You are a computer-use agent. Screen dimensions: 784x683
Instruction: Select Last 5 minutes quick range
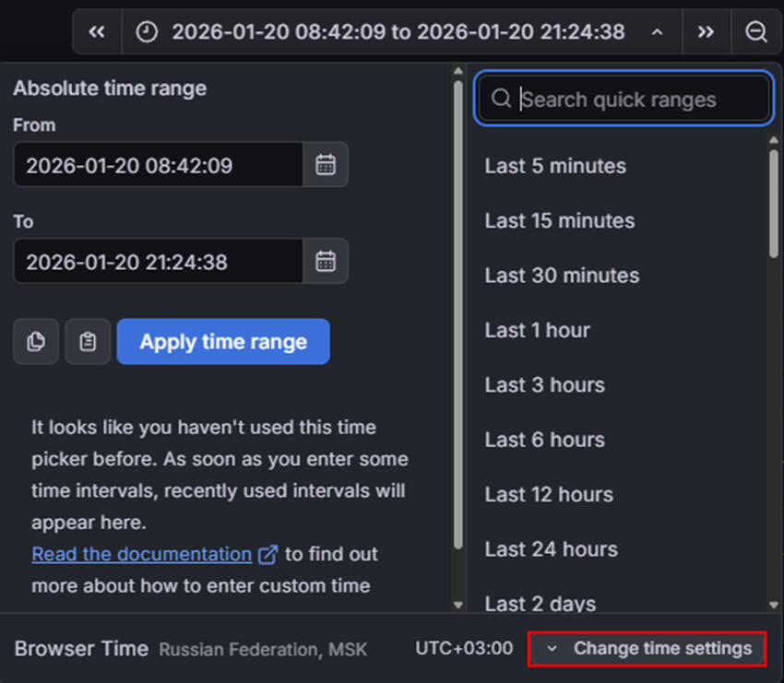[555, 166]
